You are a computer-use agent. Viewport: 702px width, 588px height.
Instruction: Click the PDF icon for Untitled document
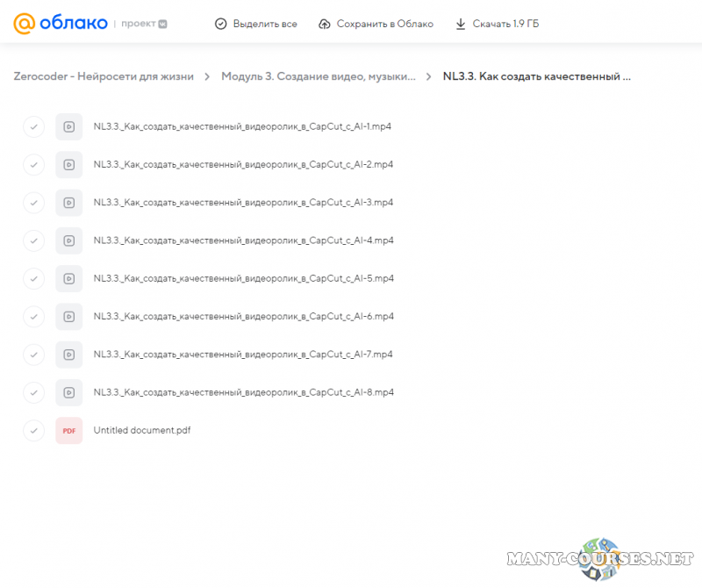[x=68, y=430]
